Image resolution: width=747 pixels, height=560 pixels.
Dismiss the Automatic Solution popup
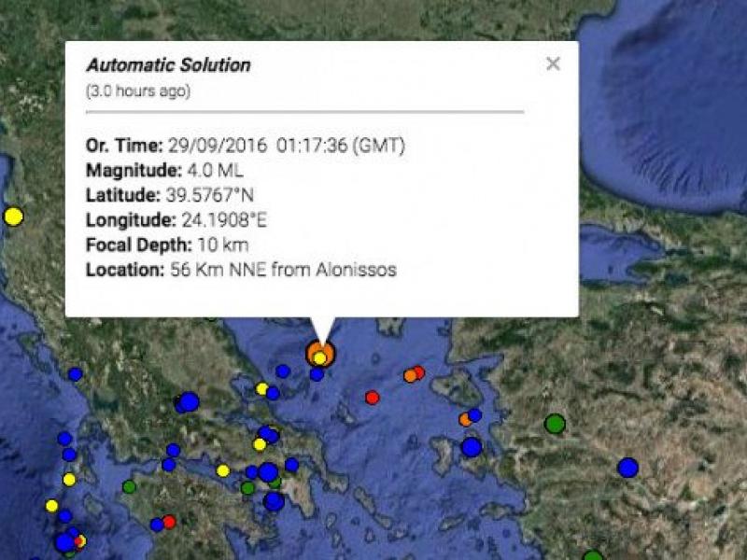pos(553,63)
